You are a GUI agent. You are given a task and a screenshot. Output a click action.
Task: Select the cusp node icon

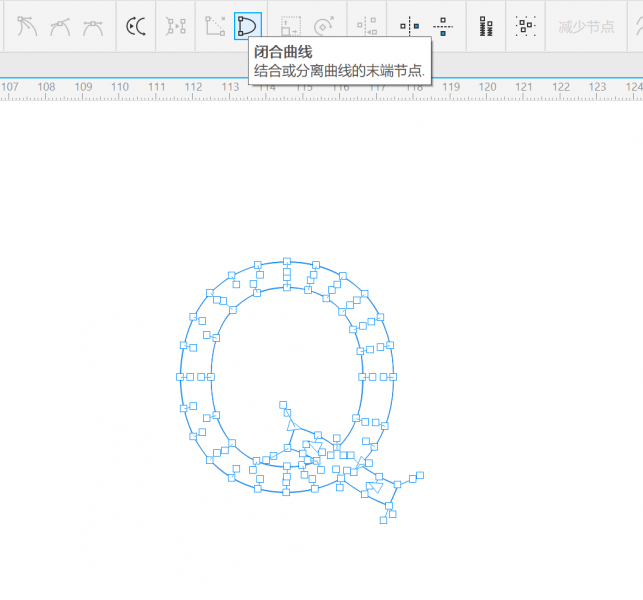point(27,26)
